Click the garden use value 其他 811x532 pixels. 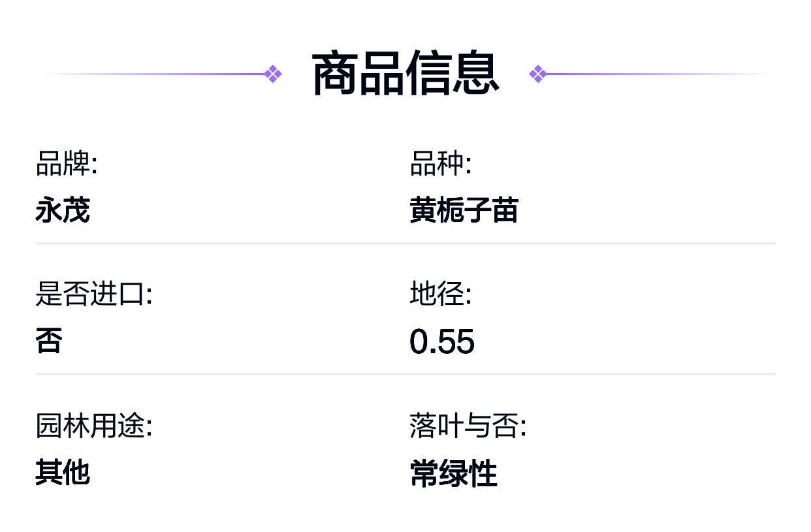[62, 473]
